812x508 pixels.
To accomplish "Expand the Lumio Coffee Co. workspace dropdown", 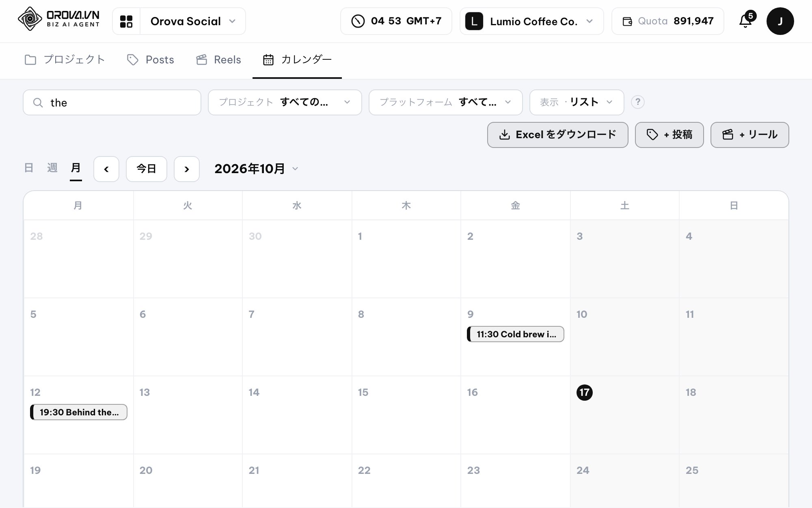I will click(x=532, y=21).
